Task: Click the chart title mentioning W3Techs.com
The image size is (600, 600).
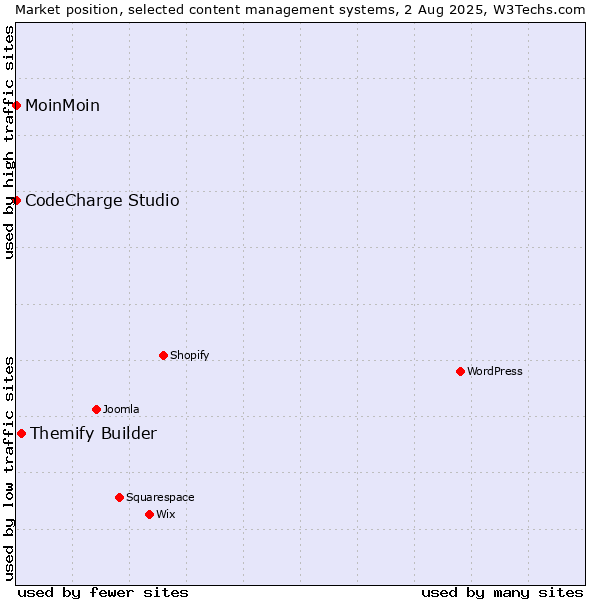Action: click(x=300, y=10)
